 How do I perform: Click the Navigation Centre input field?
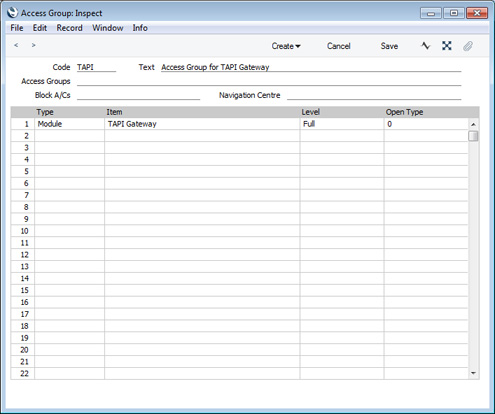click(374, 95)
